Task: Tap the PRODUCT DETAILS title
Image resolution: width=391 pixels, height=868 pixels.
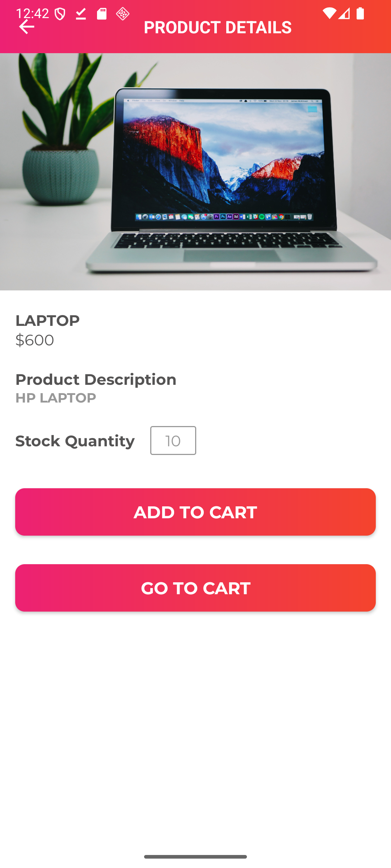Action: coord(218,27)
